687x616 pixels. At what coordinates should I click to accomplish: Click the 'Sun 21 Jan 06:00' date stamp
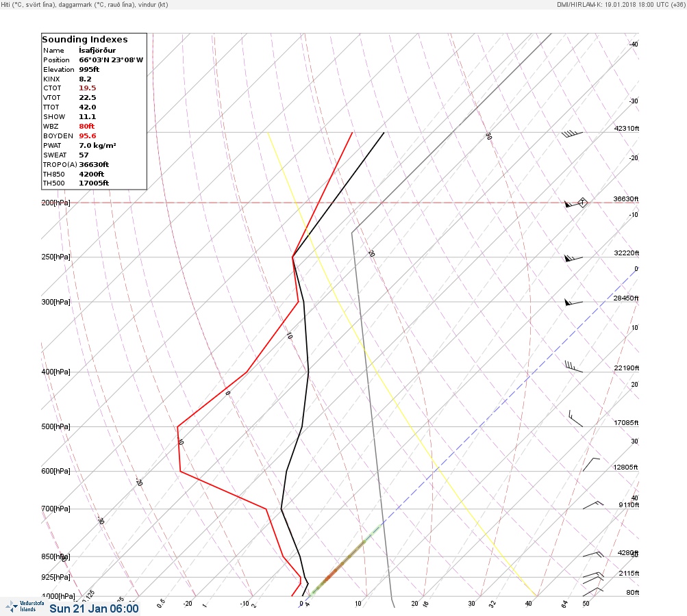94,608
